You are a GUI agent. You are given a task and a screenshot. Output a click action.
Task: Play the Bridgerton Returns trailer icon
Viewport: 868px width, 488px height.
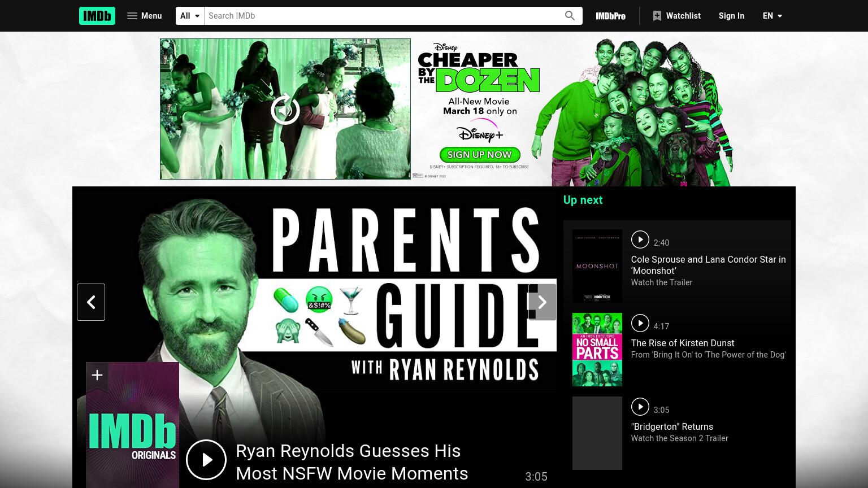[x=640, y=407]
